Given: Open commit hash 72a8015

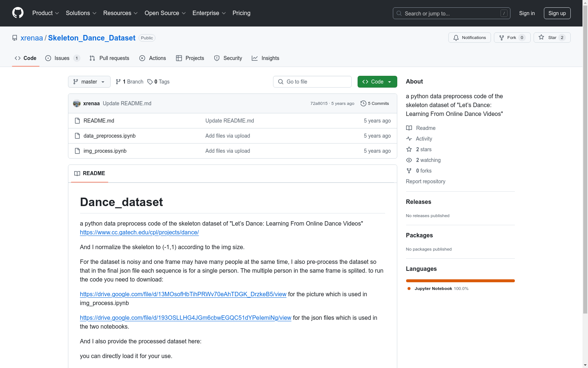Looking at the screenshot, I should 319,103.
